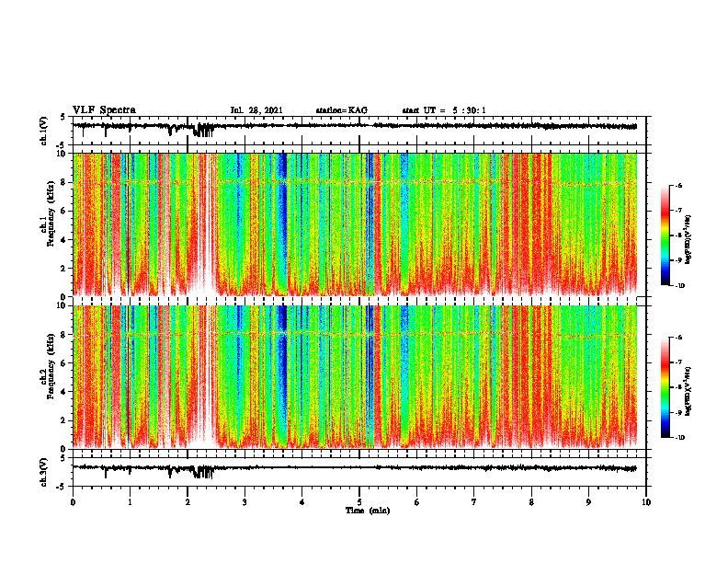728x563 pixels.
Task: Click the "Time (min)" axis label
Action: [368, 511]
